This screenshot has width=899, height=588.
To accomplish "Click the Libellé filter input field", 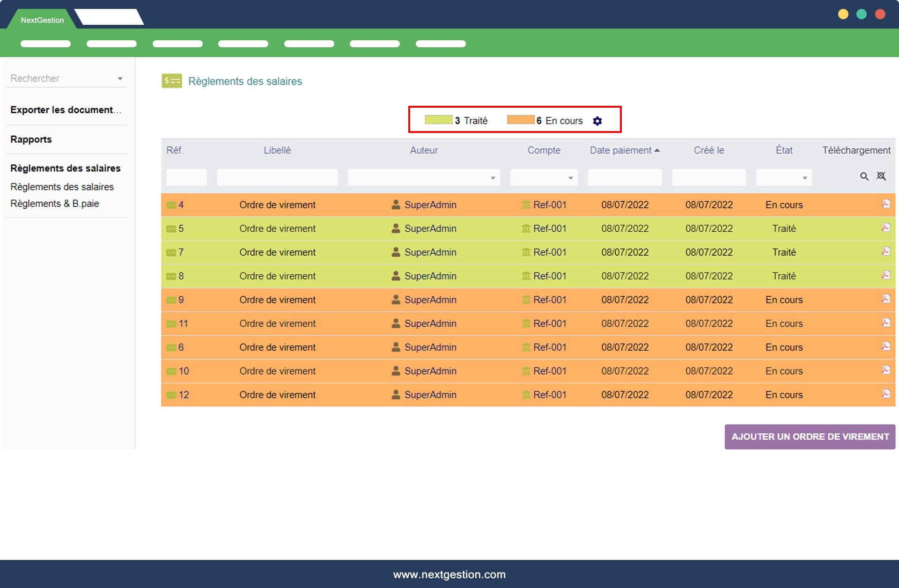I will pyautogui.click(x=277, y=178).
